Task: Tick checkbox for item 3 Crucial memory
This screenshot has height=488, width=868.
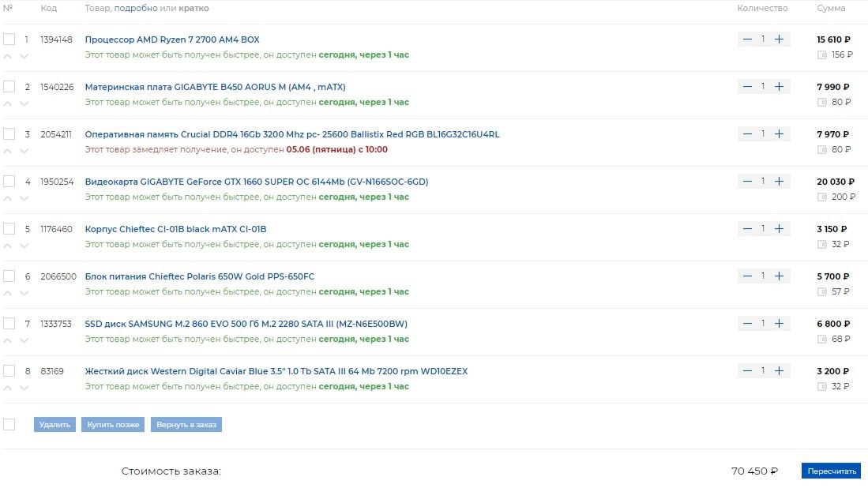Action: 9,134
